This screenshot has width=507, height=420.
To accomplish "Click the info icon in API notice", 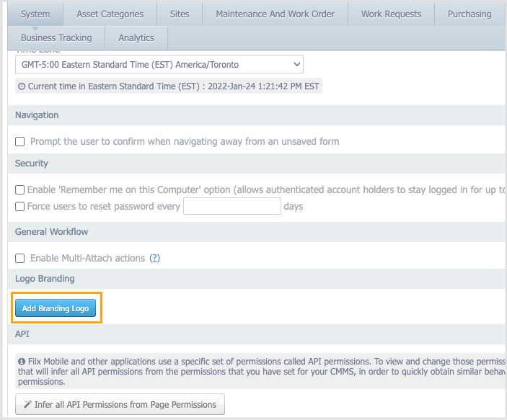I will point(22,361).
